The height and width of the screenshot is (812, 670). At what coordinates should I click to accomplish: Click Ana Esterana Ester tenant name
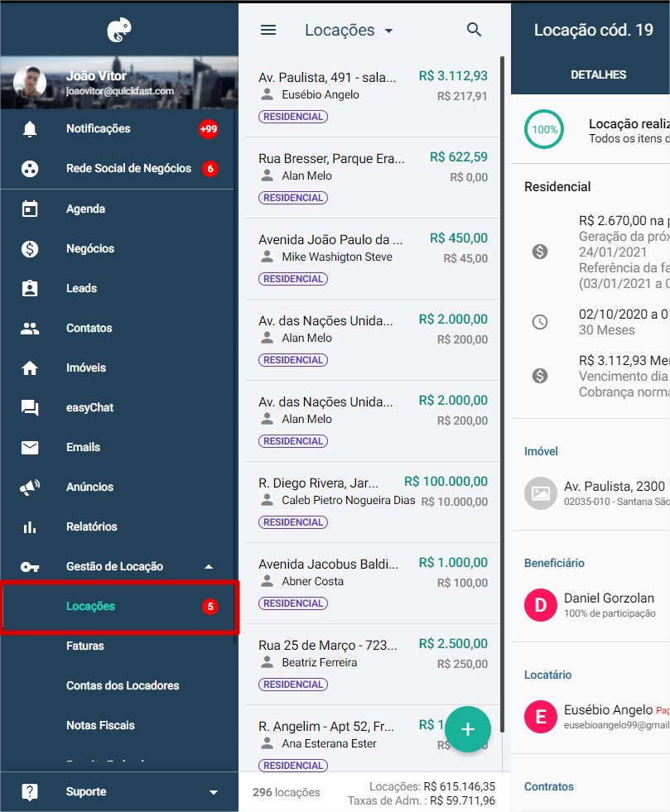coord(329,743)
